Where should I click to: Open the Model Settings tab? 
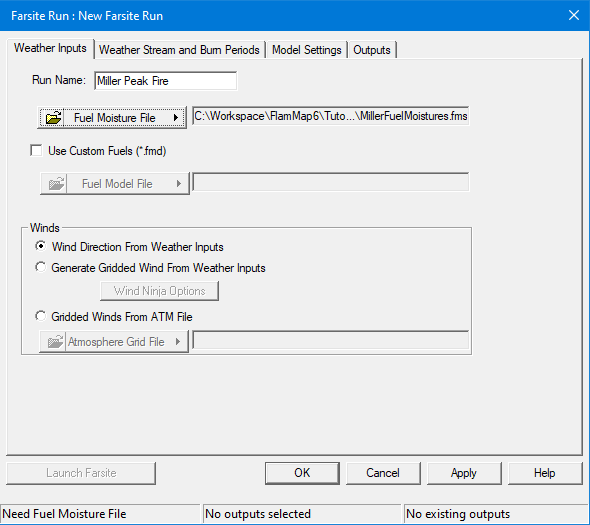[x=306, y=50]
